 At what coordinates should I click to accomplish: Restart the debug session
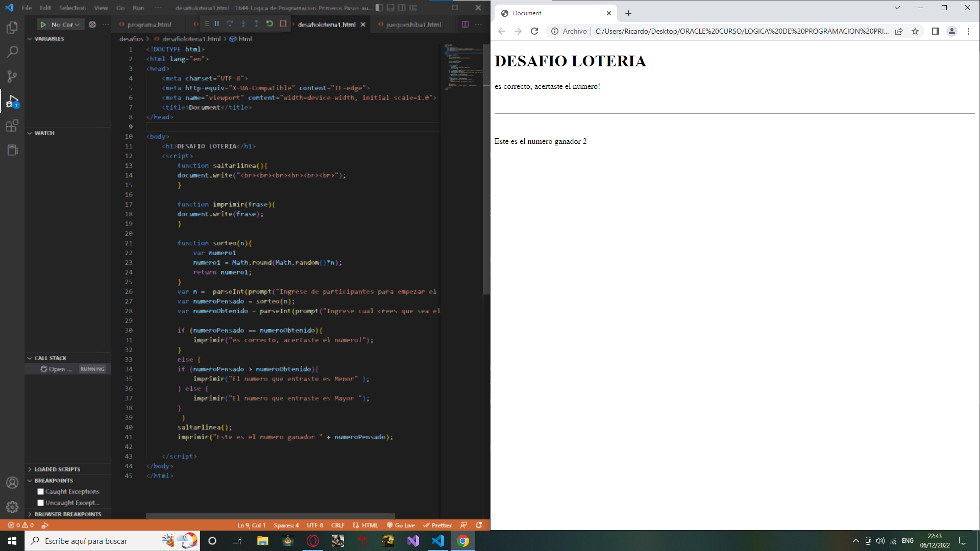269,24
